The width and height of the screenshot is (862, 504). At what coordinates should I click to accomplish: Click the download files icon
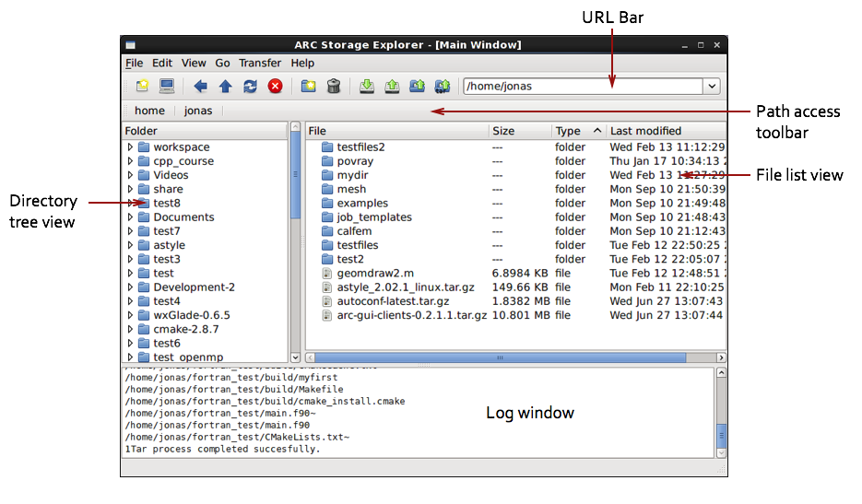pyautogui.click(x=367, y=87)
